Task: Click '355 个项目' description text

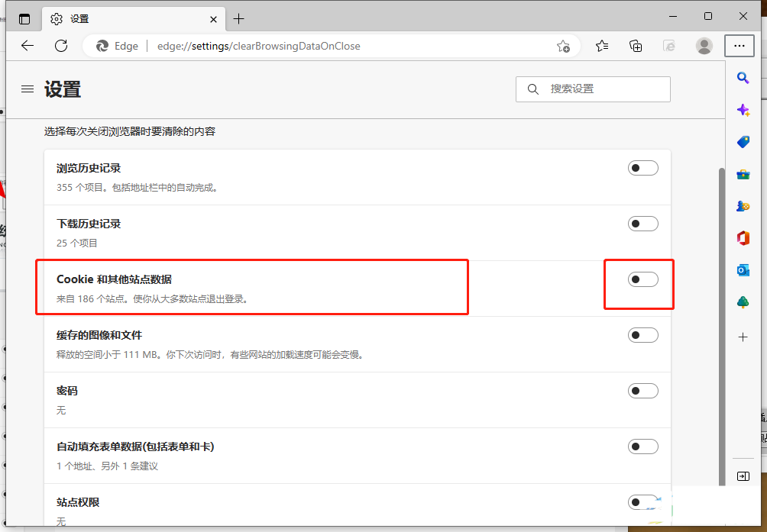Action: point(137,188)
